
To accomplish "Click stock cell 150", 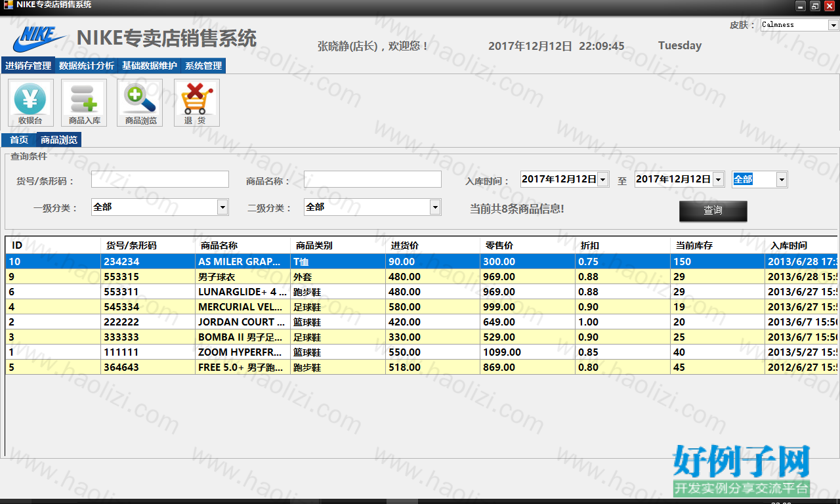I will 717,261.
